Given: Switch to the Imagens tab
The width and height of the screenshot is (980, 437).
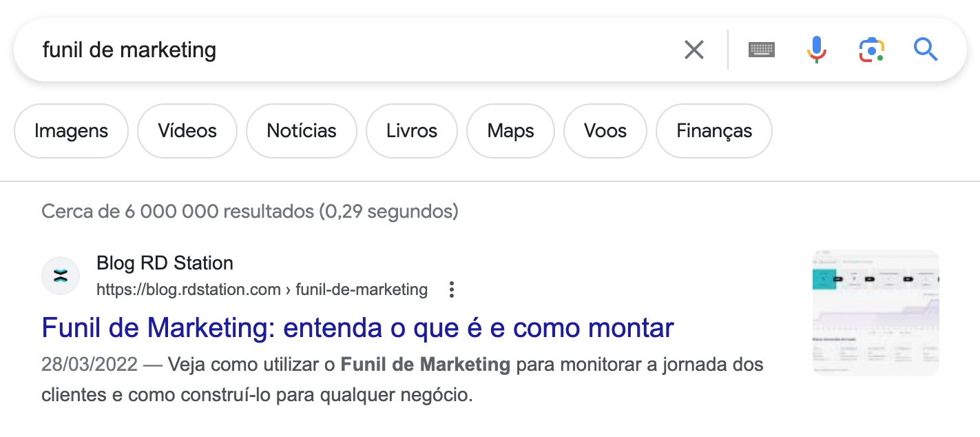Looking at the screenshot, I should coord(71,130).
